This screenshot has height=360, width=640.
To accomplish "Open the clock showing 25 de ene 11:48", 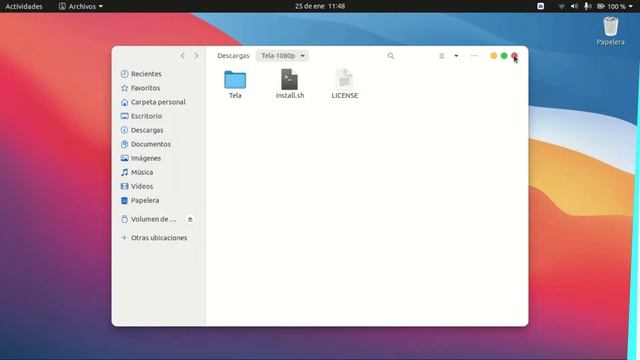I will (320, 6).
